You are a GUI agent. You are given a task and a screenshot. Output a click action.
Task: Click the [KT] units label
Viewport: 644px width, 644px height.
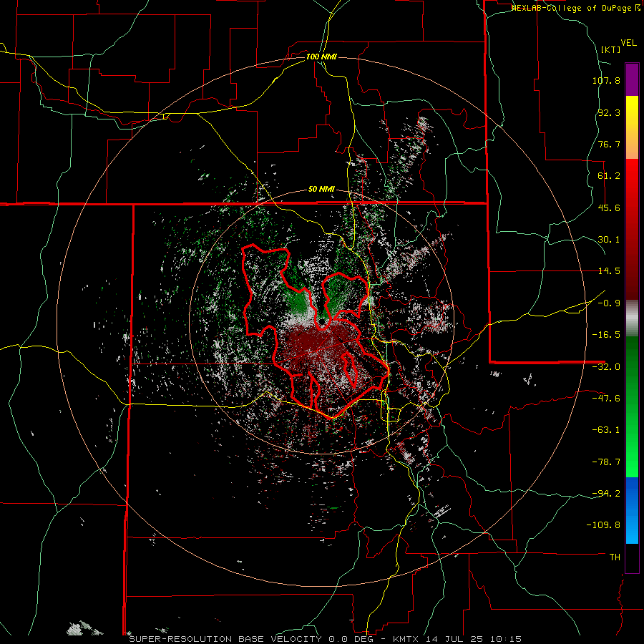tap(611, 49)
